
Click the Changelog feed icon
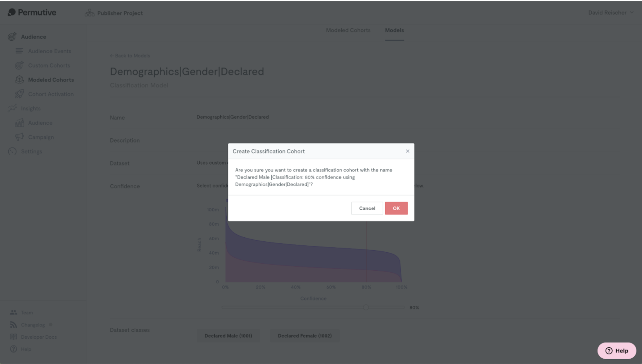(13, 325)
